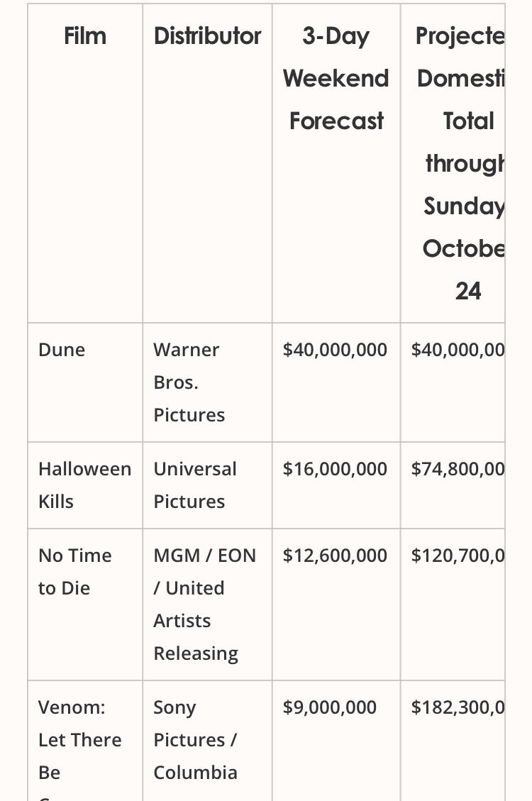Select the $182,300,000 projected total cell

(x=458, y=707)
